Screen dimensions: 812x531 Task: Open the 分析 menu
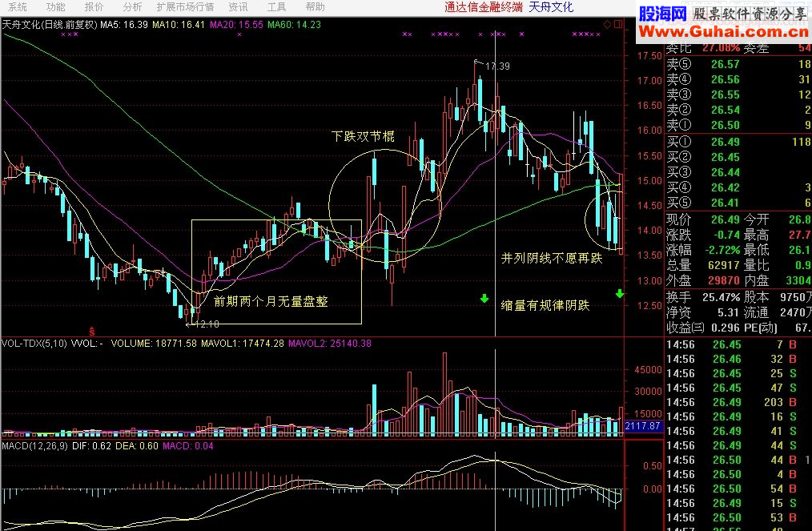point(132,6)
